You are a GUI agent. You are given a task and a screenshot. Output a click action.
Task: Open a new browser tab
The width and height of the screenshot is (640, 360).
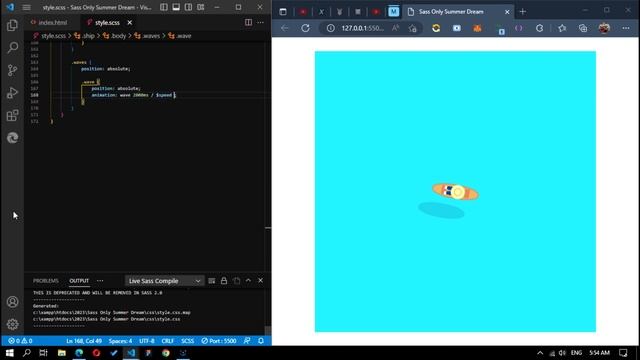[x=523, y=12]
